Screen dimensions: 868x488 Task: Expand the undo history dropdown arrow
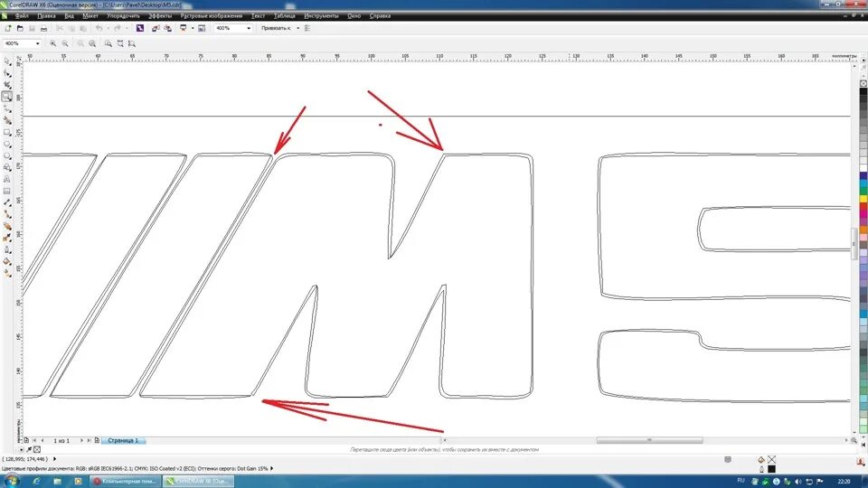pos(108,28)
